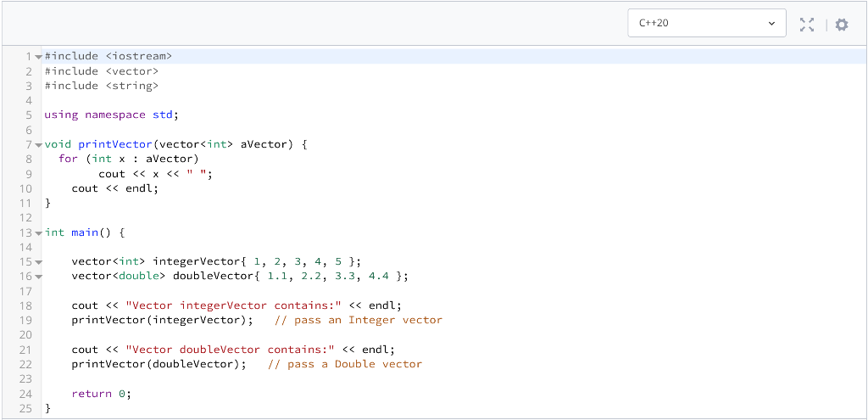Click 'int main() {' line
The width and height of the screenshot is (868, 420).
click(85, 232)
